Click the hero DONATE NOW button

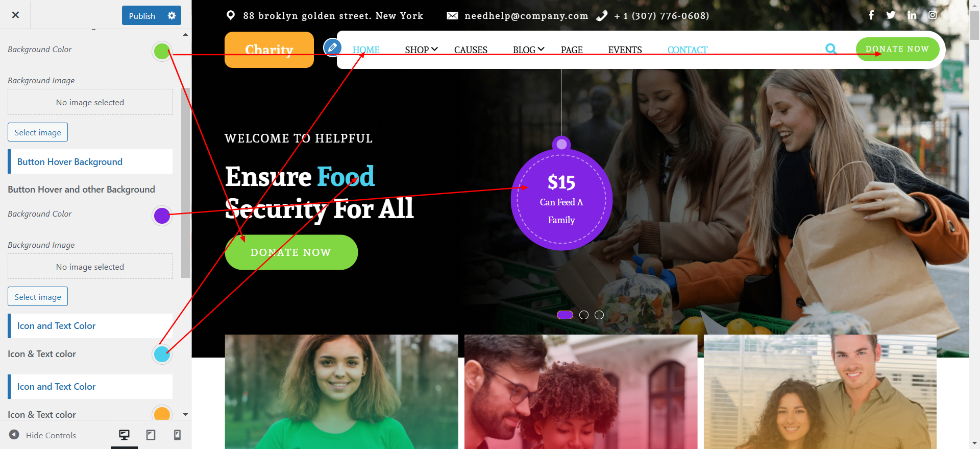pos(291,252)
